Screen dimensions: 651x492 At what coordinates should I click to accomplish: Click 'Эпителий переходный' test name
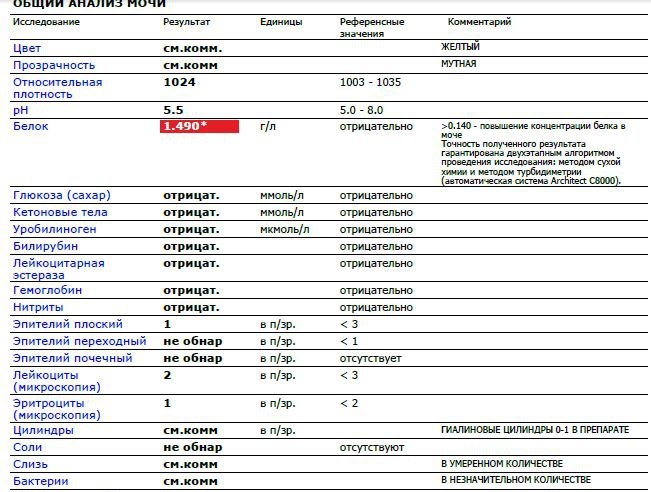pyautogui.click(x=80, y=341)
